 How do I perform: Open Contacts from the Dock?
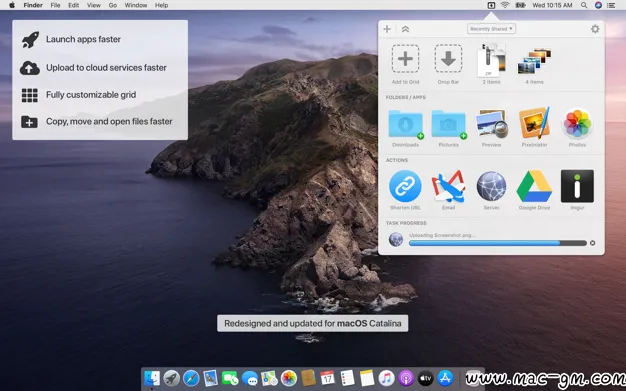(308, 378)
